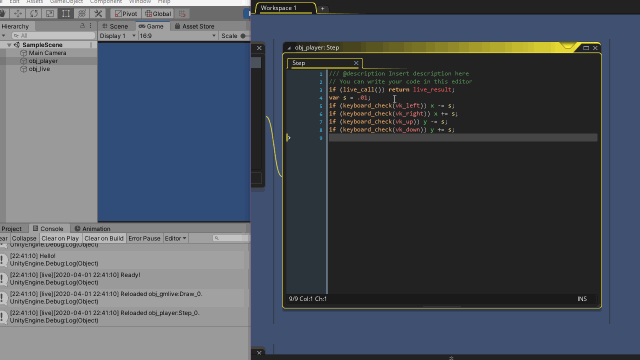Screen dimensions: 640x360
Task: Toggle Error Pause in Console
Action: click(144, 238)
